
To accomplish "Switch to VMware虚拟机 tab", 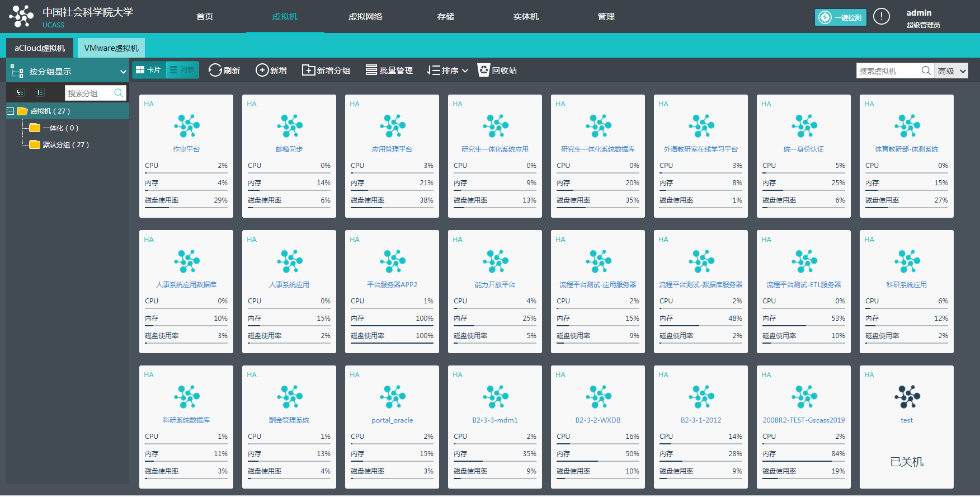I will [x=111, y=48].
